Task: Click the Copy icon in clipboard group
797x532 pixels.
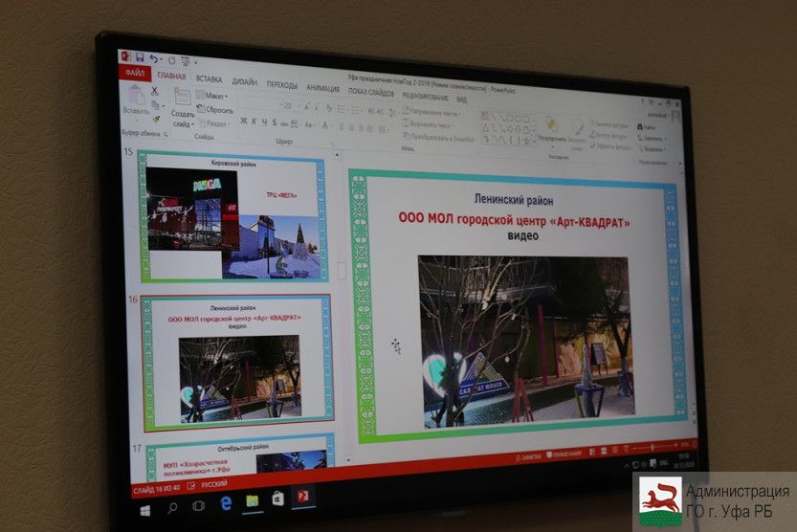Action: click(x=155, y=104)
